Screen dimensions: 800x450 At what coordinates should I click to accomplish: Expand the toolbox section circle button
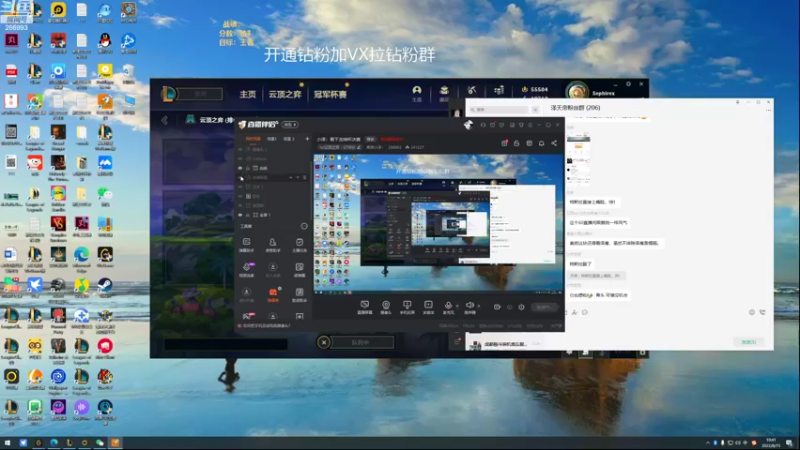(x=304, y=226)
